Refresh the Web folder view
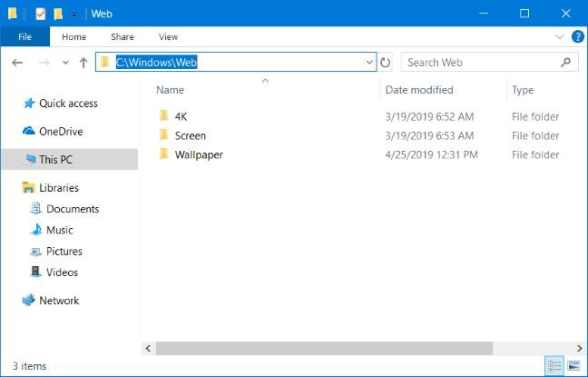 tap(385, 63)
